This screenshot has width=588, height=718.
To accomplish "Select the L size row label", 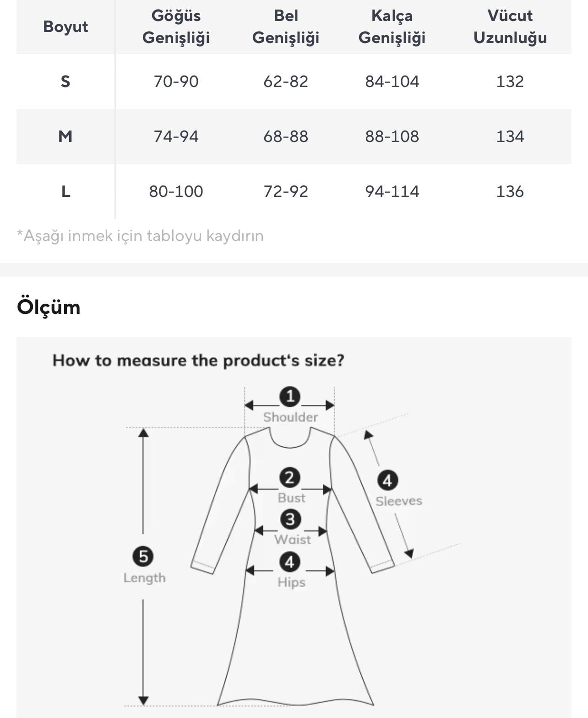I will point(65,192).
